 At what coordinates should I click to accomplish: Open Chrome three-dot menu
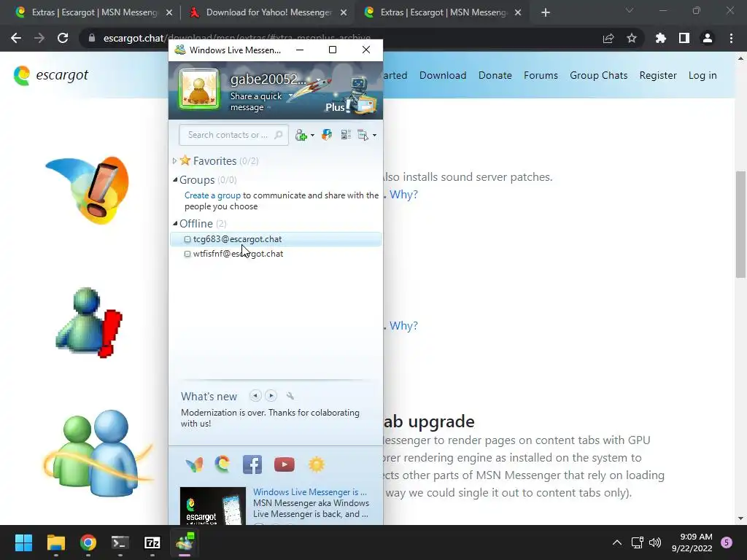[x=731, y=38]
